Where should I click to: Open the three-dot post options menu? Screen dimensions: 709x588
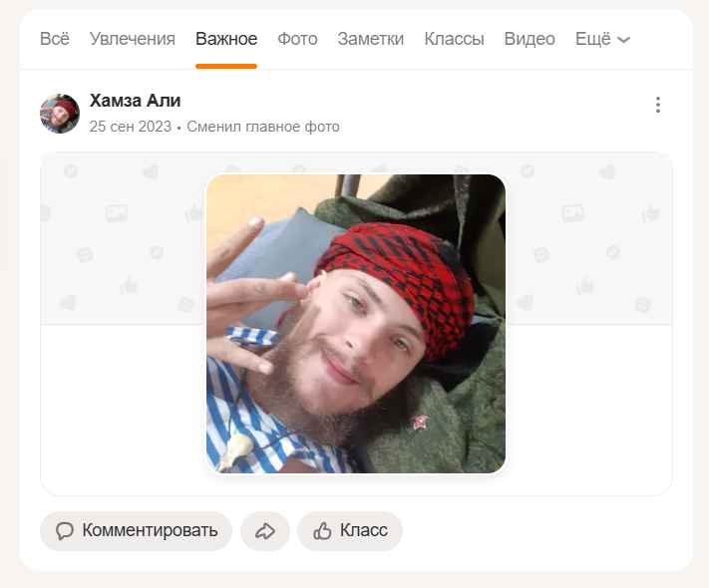[658, 105]
